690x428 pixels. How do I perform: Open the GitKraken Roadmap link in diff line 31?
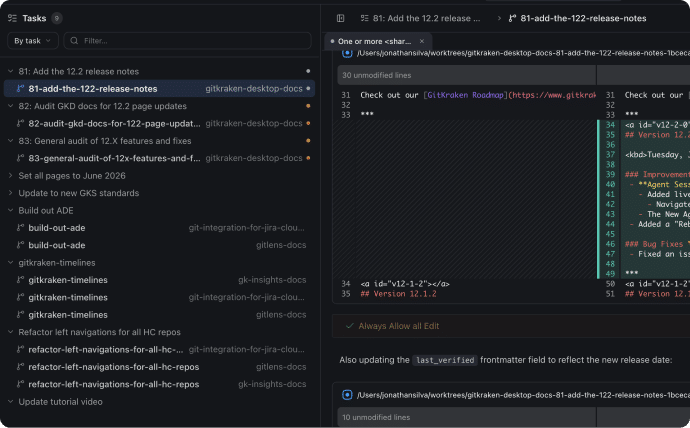point(465,95)
